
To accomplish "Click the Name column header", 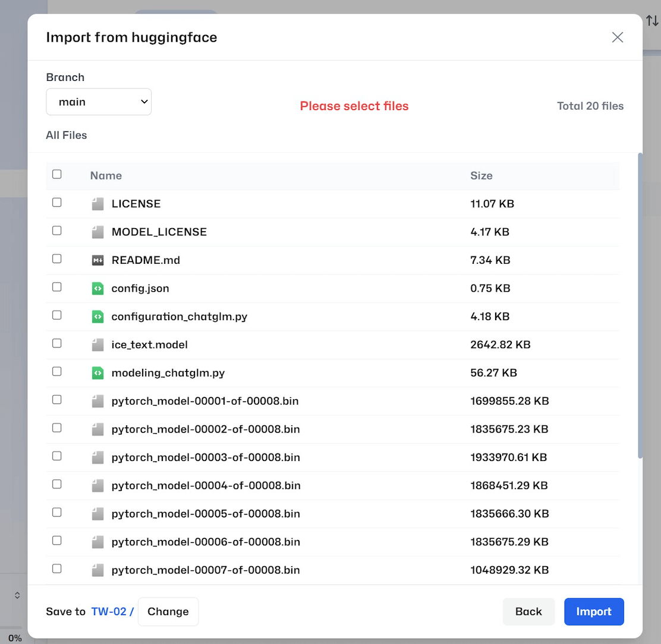I will 106,176.
